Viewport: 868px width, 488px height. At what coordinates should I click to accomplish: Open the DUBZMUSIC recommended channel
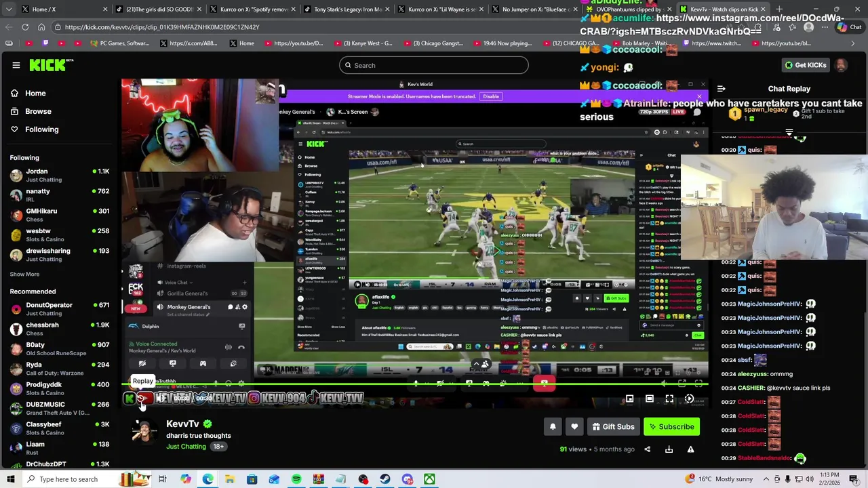click(x=60, y=408)
